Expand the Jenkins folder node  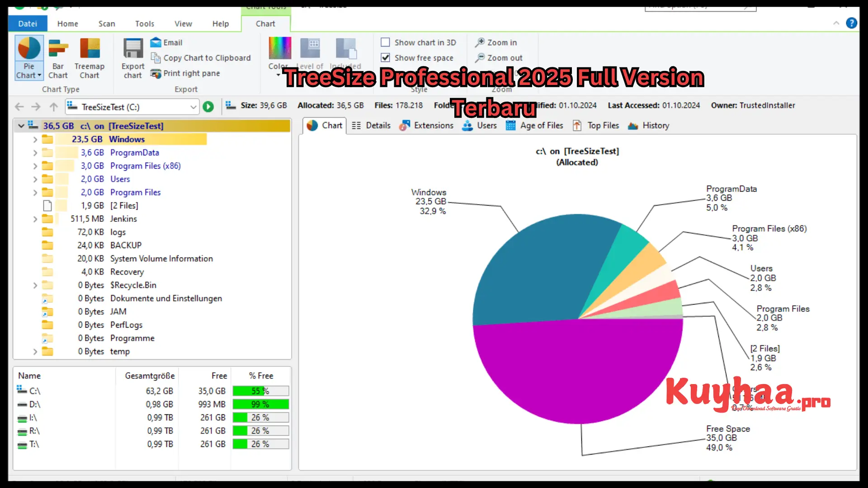(35, 219)
